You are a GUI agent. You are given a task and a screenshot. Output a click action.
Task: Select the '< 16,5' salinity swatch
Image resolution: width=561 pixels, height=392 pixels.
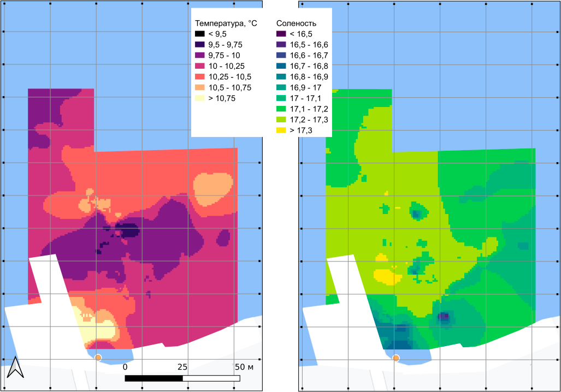coord(282,34)
